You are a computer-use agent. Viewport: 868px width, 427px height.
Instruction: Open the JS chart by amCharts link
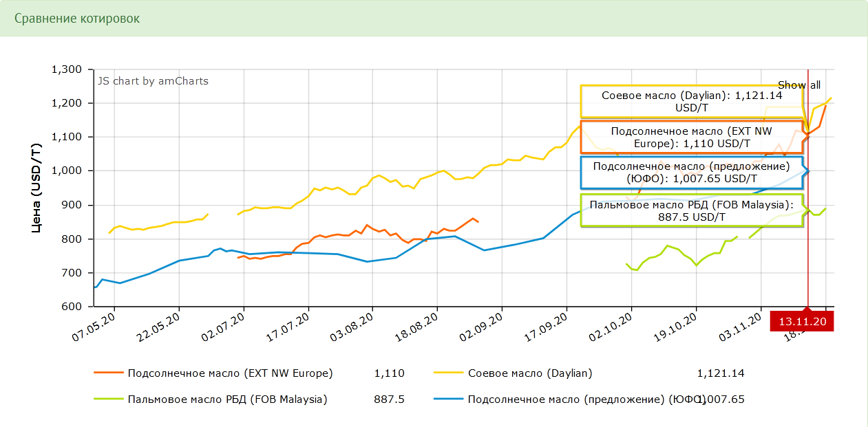153,81
